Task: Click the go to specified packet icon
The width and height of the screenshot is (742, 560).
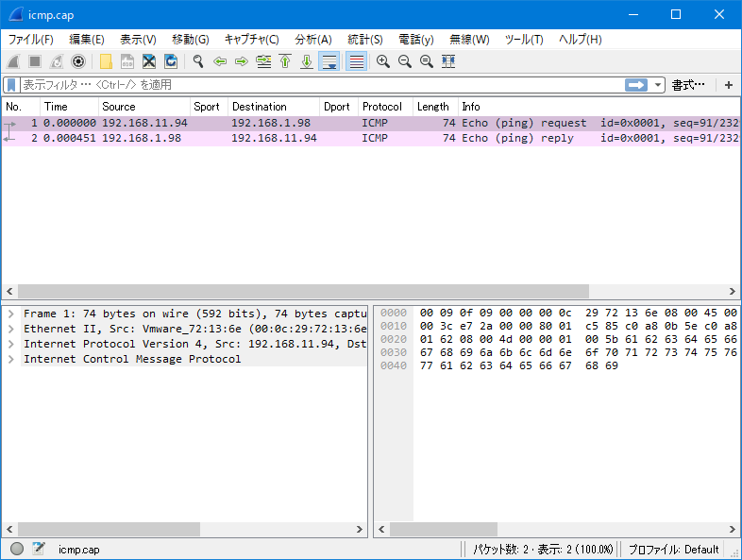Action: point(263,61)
